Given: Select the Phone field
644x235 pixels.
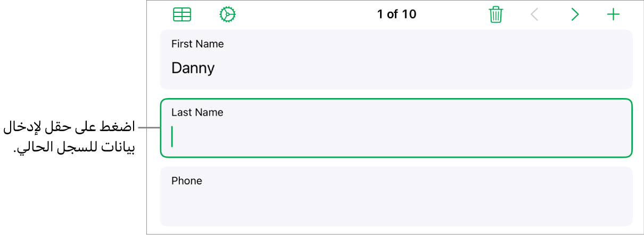Looking at the screenshot, I should point(396,196).
